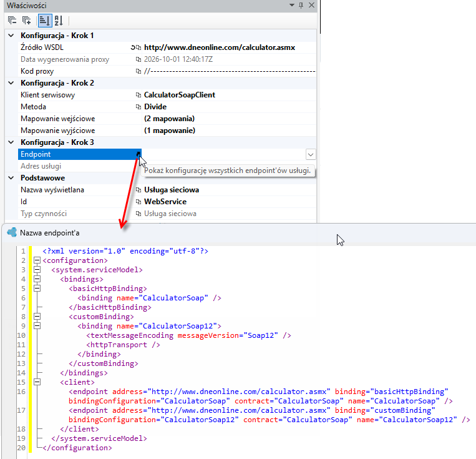Select the Mapowanie wyjściowe (1 mapowanie) value
This screenshot has width=476, height=459.
(x=170, y=131)
